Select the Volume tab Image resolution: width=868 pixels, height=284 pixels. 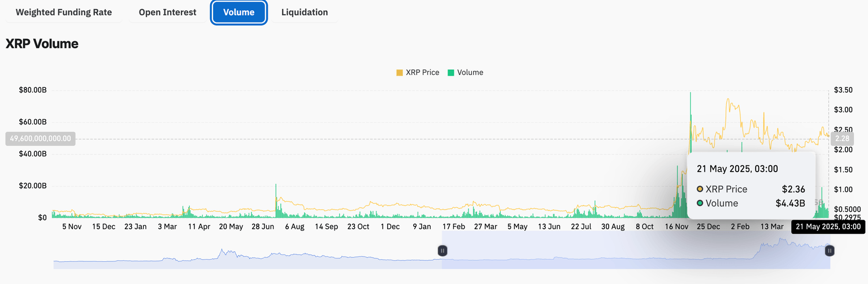tap(238, 12)
